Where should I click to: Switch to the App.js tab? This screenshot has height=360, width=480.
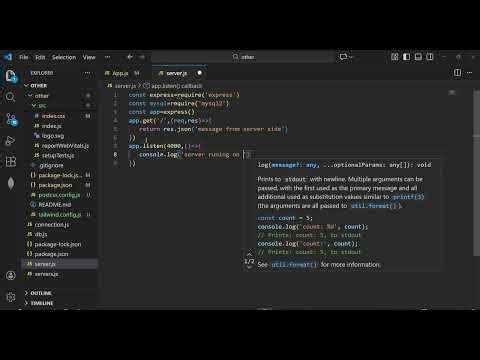(x=120, y=73)
